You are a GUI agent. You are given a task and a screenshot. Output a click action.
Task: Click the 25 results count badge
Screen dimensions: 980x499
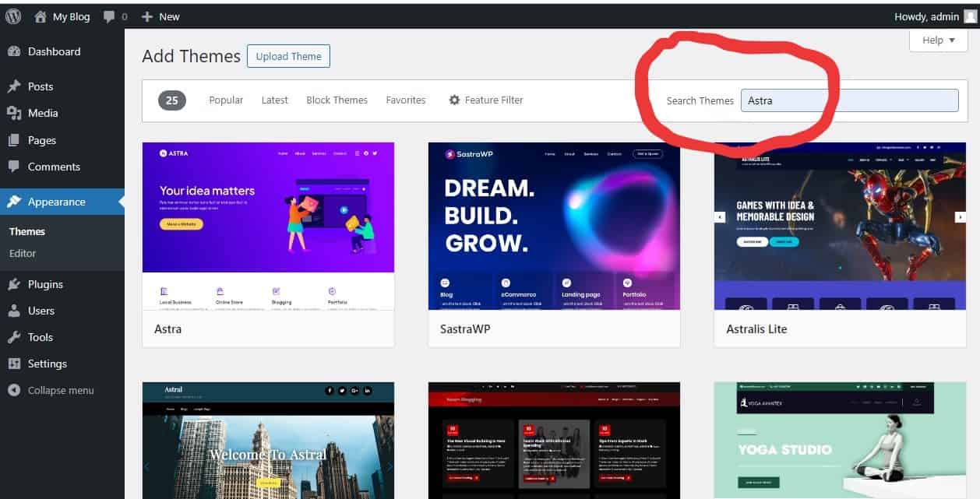pos(172,100)
